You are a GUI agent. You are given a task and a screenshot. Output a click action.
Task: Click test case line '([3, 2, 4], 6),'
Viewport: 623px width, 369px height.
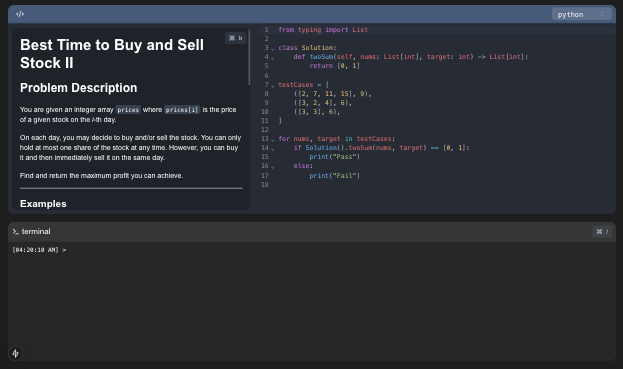pyautogui.click(x=323, y=103)
